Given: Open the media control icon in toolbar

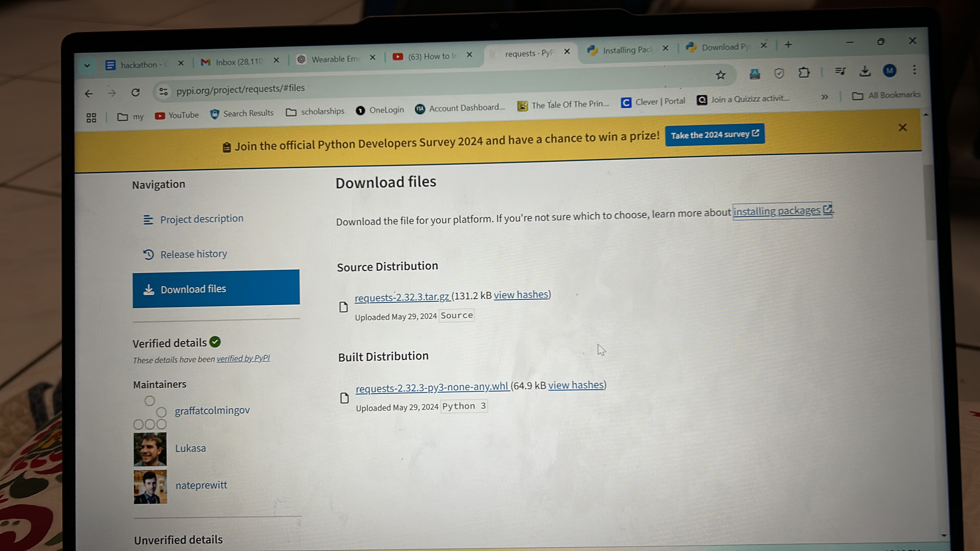Looking at the screenshot, I should [840, 71].
